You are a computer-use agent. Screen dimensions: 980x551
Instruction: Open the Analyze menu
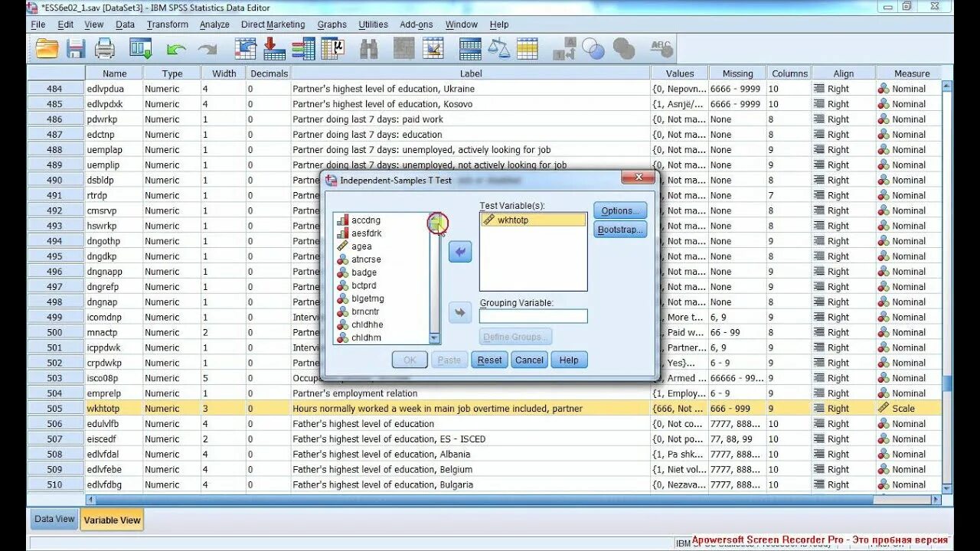coord(214,24)
